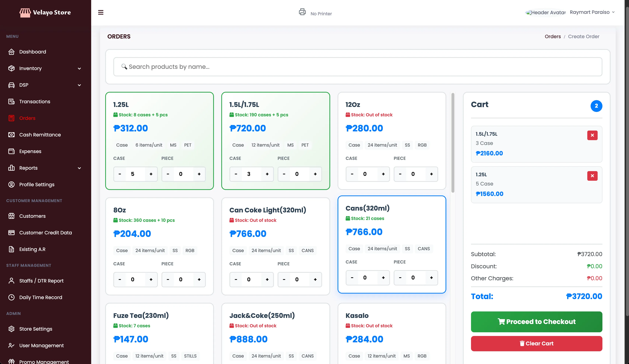Click the Customer Credit Data card icon
This screenshot has width=629, height=364.
(11, 233)
